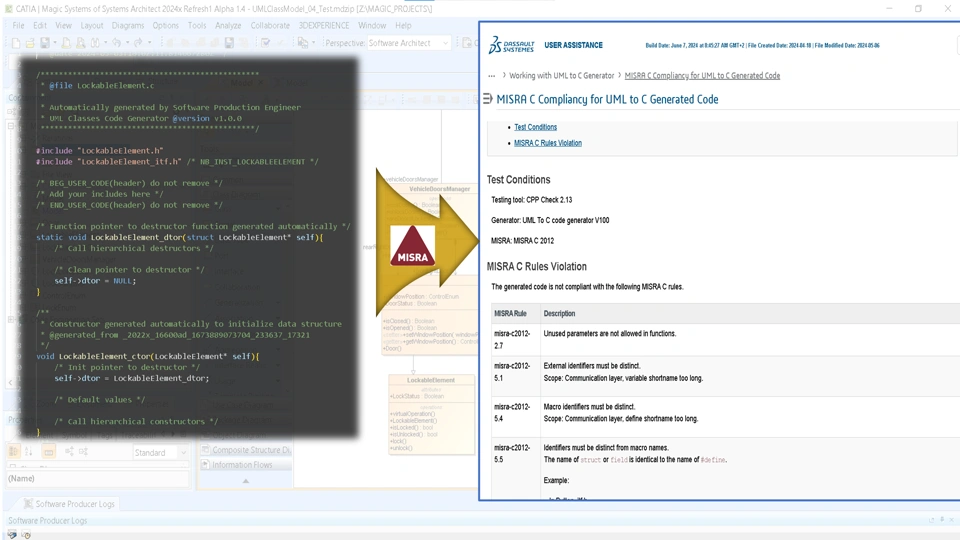
Task: Open the Redo history dropdown arrow
Action: tap(149, 43)
